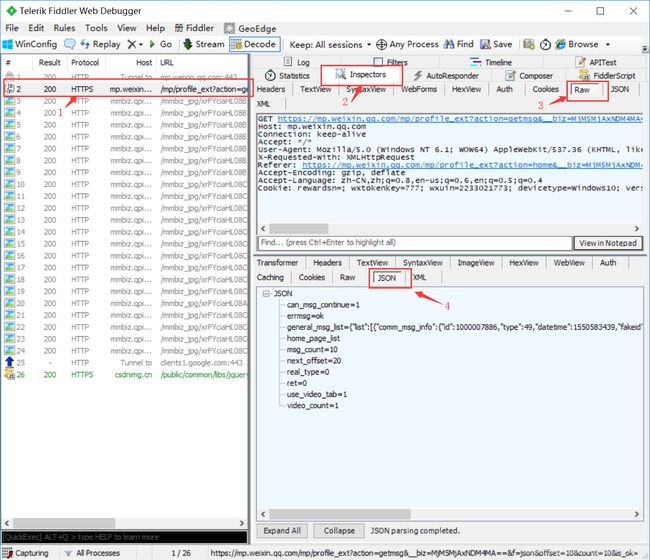Click the Remove X toolbar icon
Screen dimensions: 650x560
click(131, 44)
